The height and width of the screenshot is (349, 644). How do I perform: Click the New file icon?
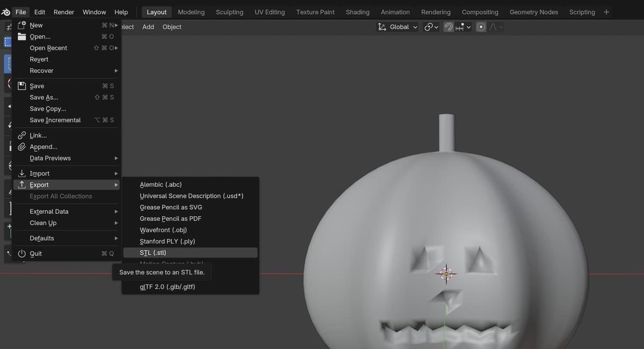(x=22, y=25)
